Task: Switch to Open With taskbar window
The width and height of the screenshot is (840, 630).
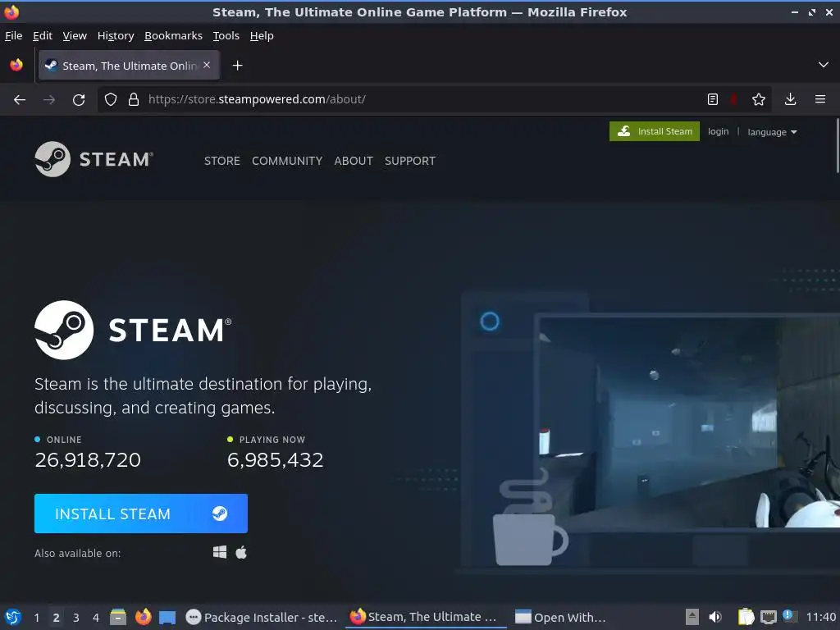Action: (560, 617)
